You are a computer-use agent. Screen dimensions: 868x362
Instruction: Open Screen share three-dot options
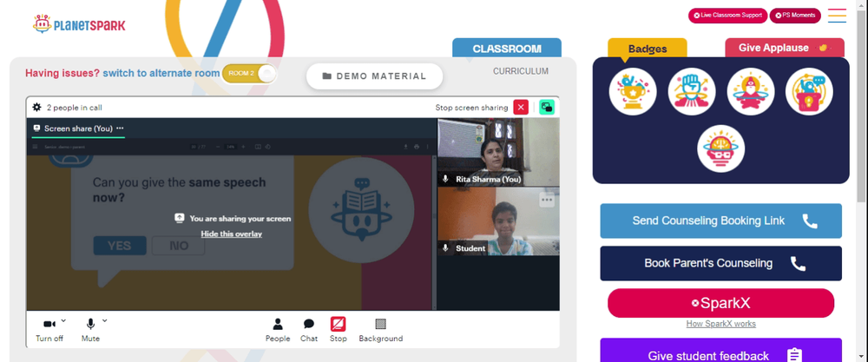point(120,128)
